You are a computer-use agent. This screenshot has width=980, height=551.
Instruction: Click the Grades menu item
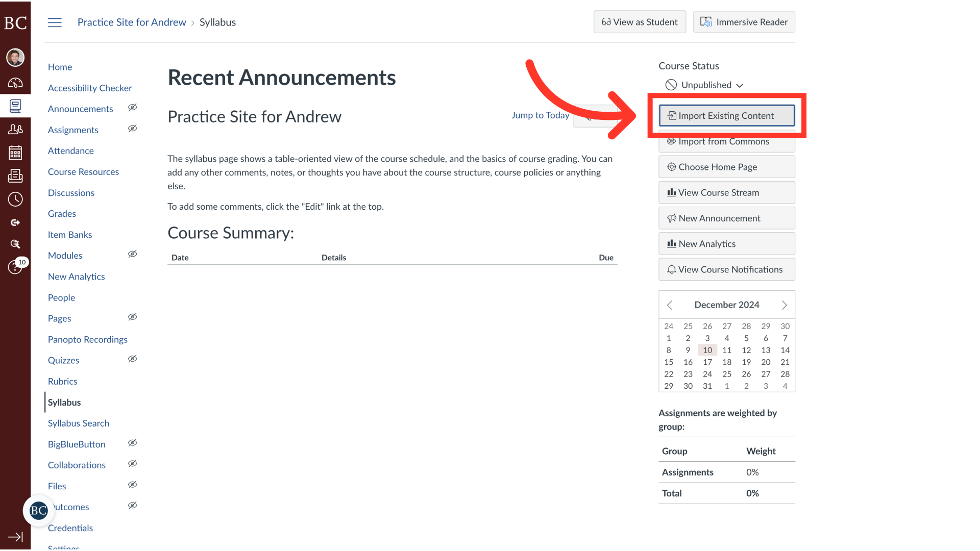(61, 213)
